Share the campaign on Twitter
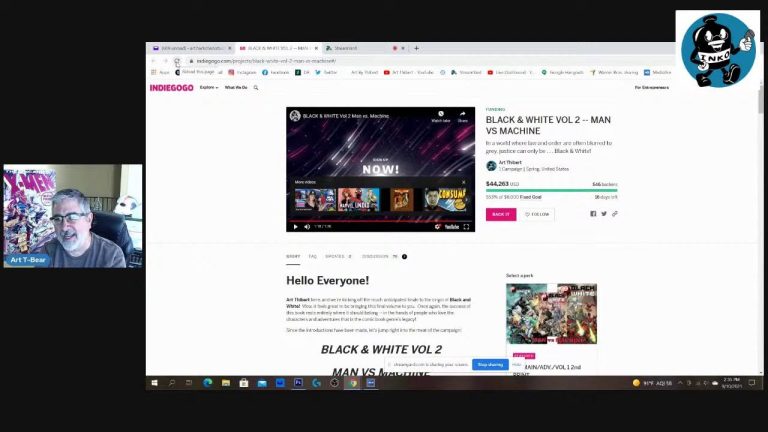Image resolution: width=768 pixels, height=432 pixels. [x=604, y=213]
